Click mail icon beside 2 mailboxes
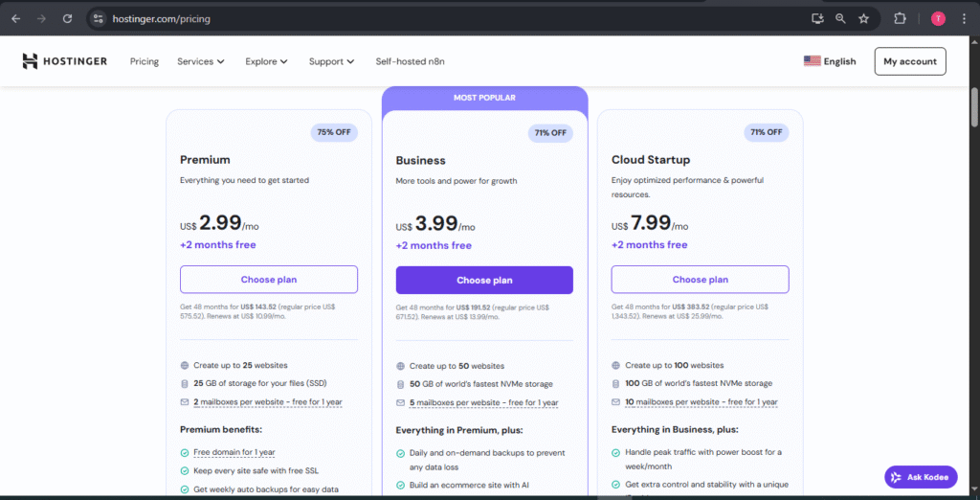 185,402
